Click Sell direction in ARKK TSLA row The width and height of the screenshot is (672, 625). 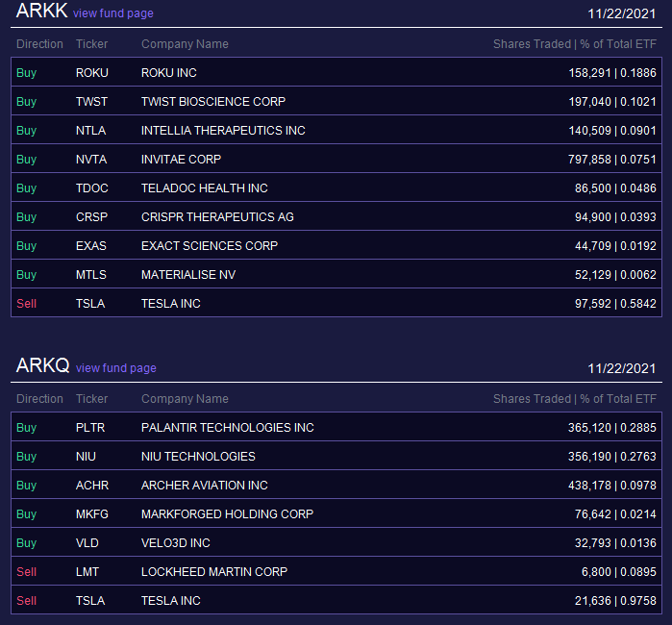click(x=27, y=304)
